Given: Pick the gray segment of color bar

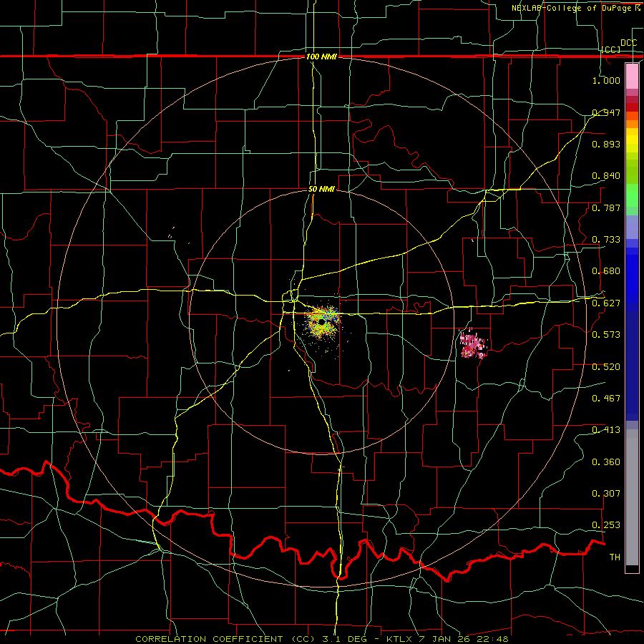Looking at the screenshot, I should point(632,497).
